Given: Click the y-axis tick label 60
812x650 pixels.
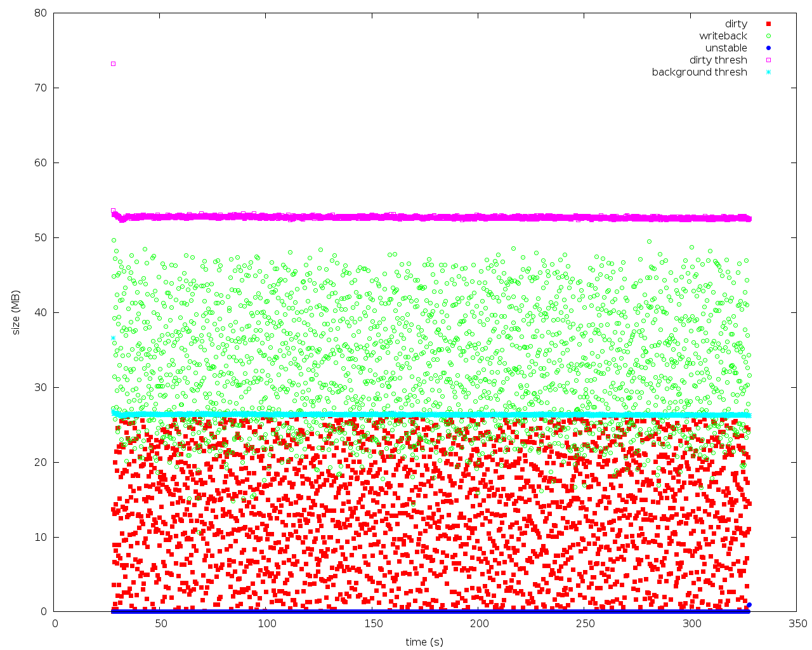Looking at the screenshot, I should pos(41,162).
